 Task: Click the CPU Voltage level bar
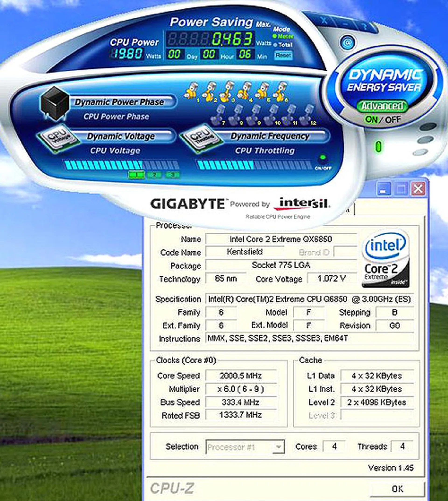point(121,165)
